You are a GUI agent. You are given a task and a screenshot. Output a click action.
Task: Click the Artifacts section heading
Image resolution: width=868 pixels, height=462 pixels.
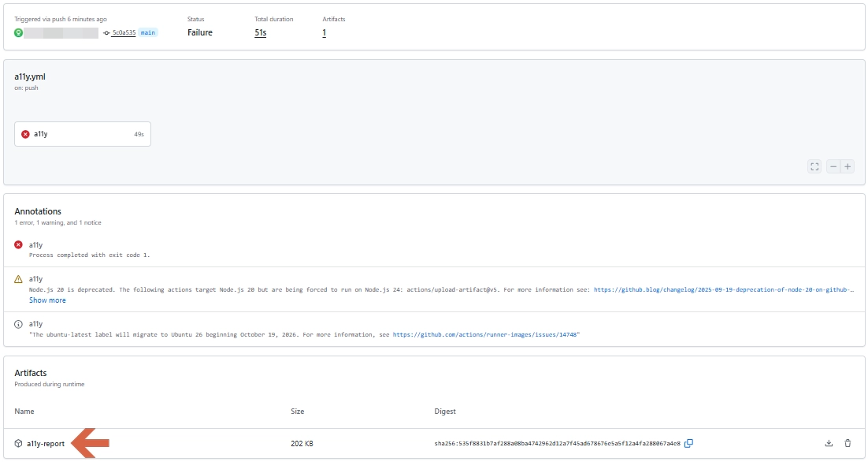pyautogui.click(x=31, y=374)
